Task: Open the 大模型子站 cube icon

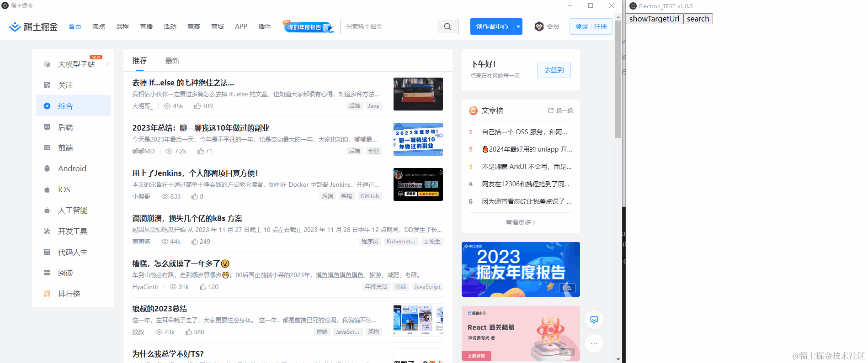Action: 47,64
